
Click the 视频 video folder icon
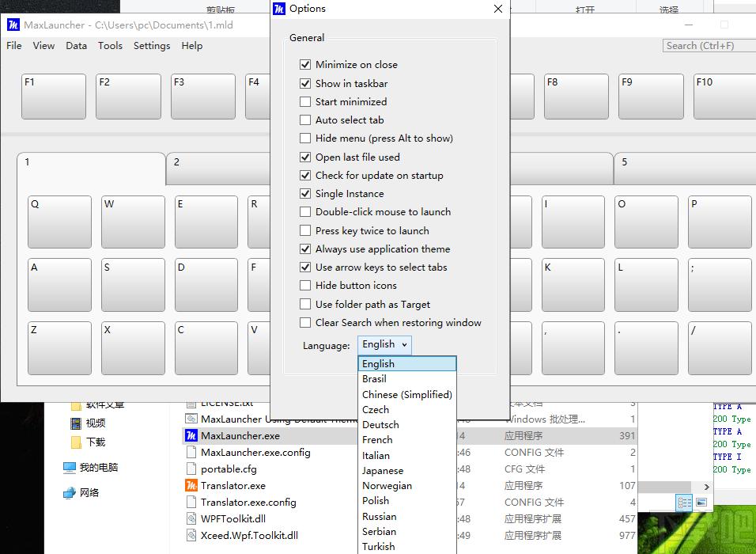click(x=76, y=423)
